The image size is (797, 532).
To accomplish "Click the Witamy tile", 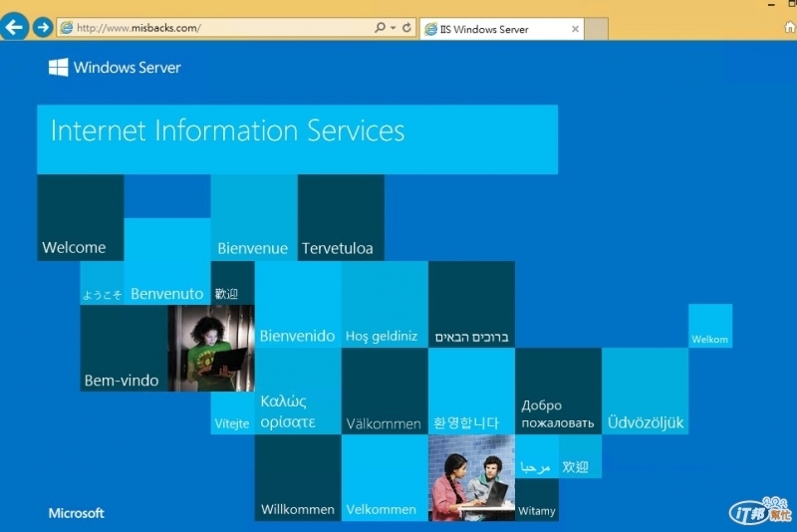I will tap(537, 500).
